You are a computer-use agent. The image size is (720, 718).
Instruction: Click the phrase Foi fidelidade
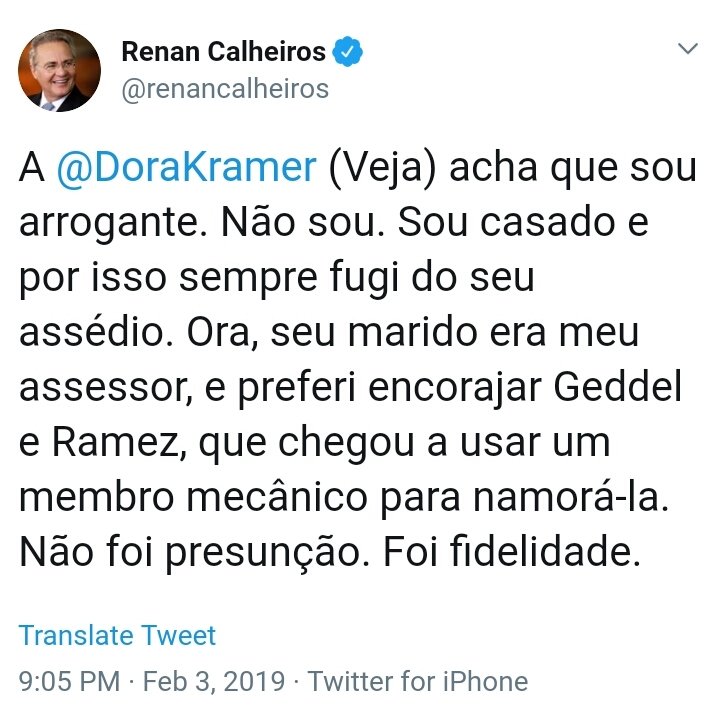click(x=512, y=551)
